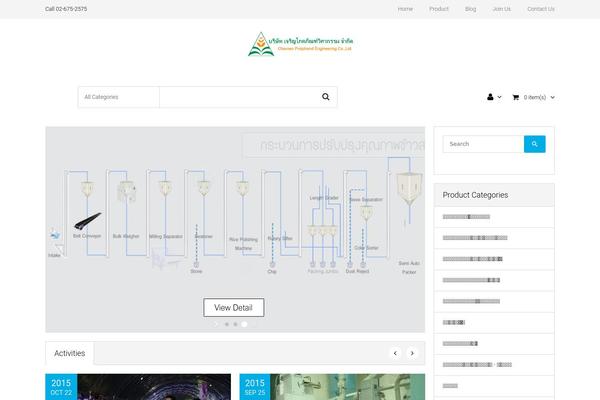Viewport: 600px width, 400px height.
Task: Show next activities with right arrow
Action: click(412, 353)
